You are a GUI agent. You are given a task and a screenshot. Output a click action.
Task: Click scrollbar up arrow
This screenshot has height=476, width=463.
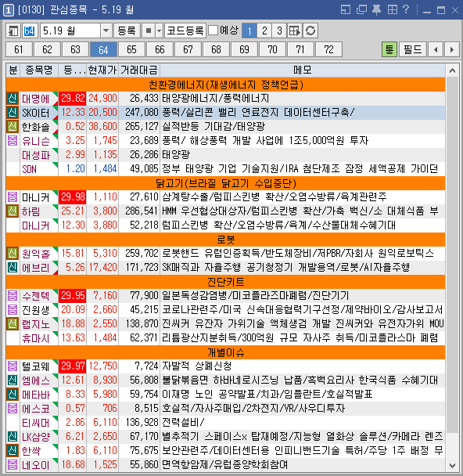click(x=452, y=70)
